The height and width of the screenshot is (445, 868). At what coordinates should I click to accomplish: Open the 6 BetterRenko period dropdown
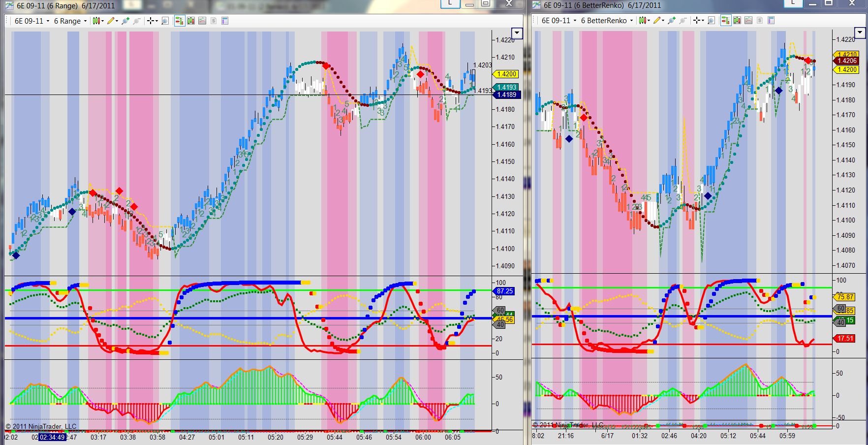607,21
